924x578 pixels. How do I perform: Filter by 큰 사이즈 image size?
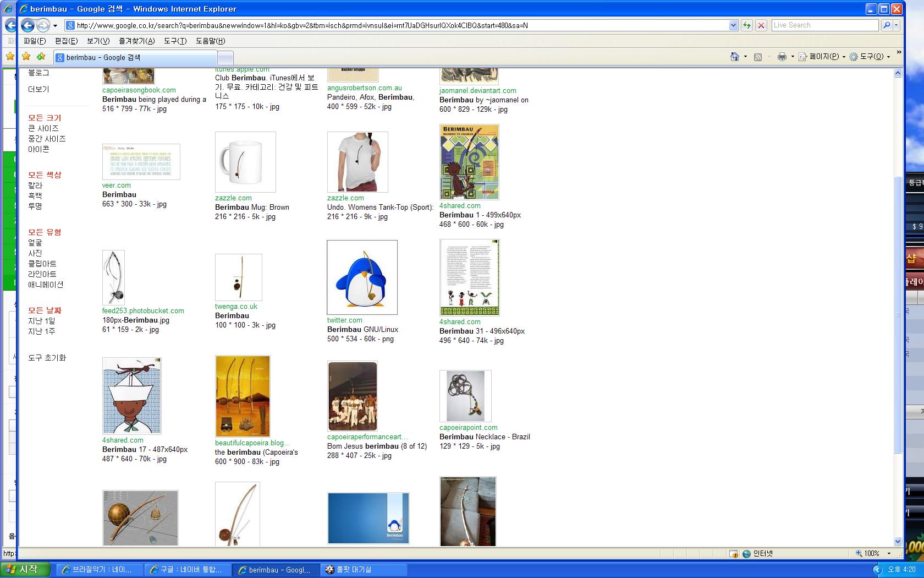coord(43,128)
